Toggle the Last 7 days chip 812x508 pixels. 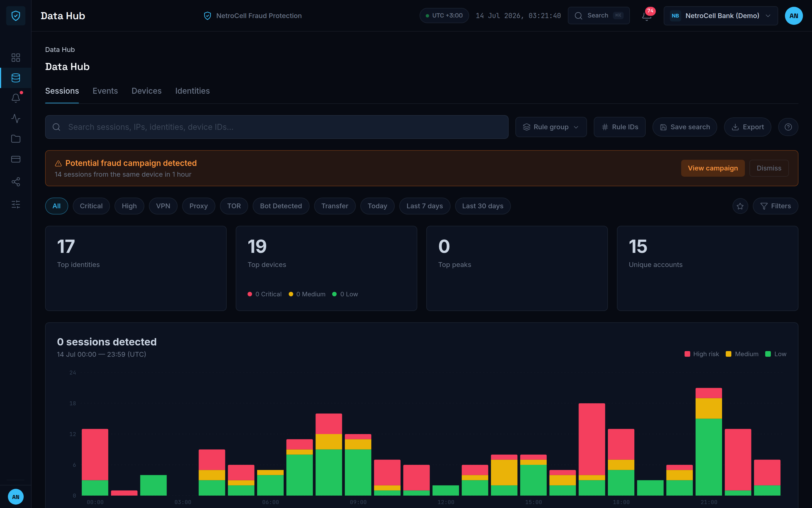click(424, 206)
